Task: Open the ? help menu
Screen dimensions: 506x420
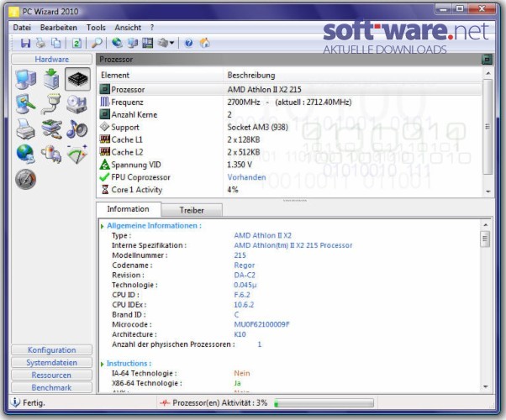Action: point(152,28)
